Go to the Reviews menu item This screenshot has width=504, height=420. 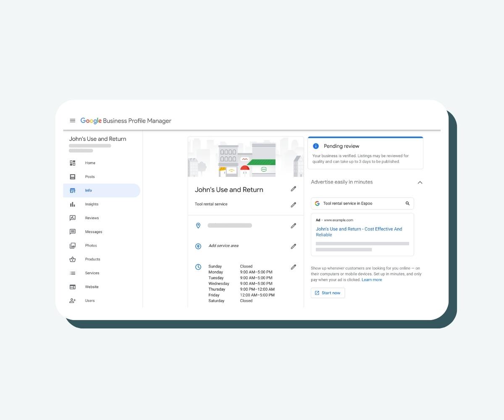coord(102,218)
